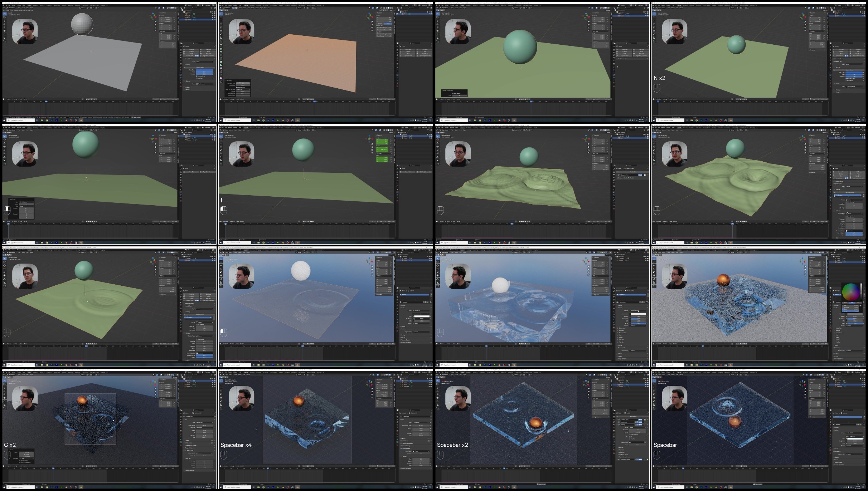In the color wheel frame, select the Select Box tool
The width and height of the screenshot is (868, 491).
point(654,259)
